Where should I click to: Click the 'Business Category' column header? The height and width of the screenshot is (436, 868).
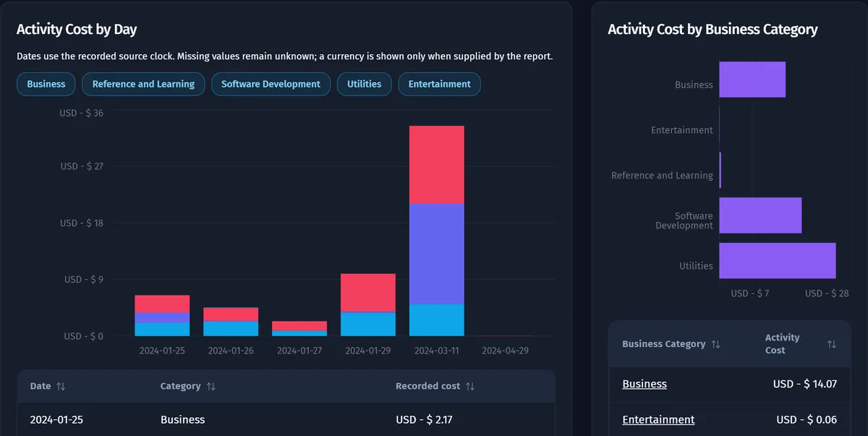[663, 344]
